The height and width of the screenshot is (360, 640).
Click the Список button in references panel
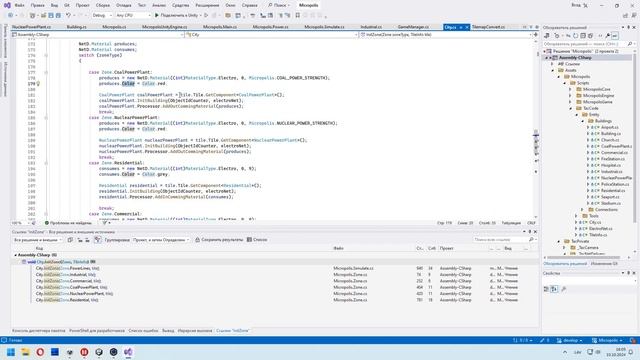(257, 240)
